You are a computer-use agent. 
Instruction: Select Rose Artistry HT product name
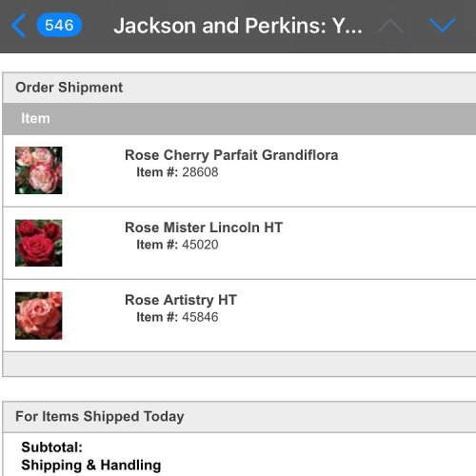click(181, 300)
